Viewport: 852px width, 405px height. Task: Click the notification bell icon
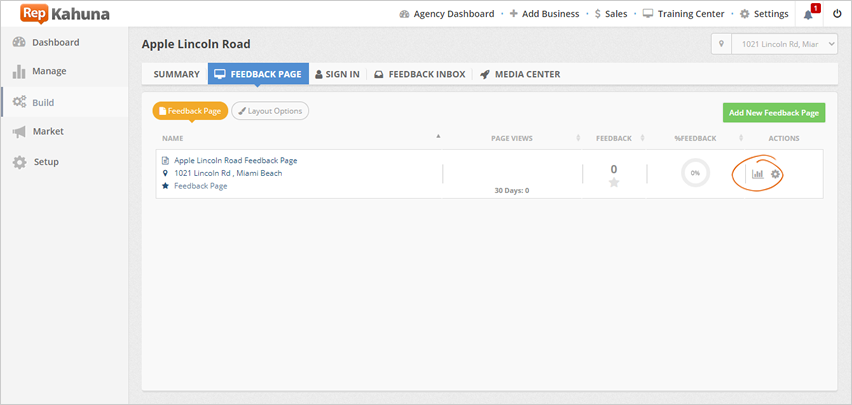[x=809, y=14]
